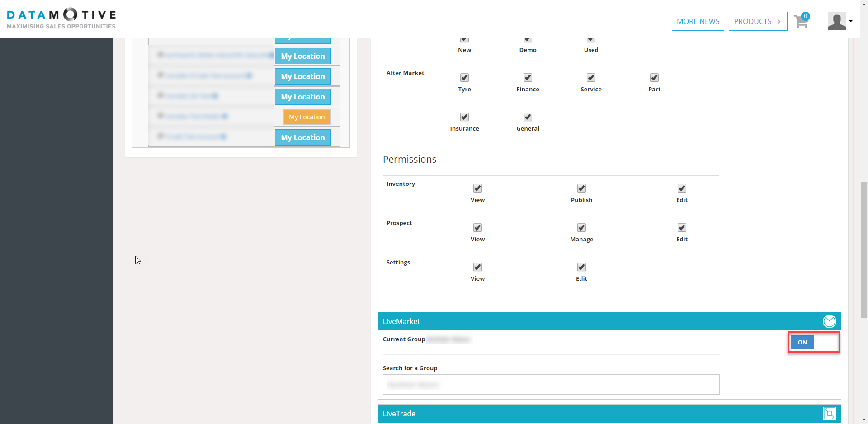Click the After Market label
868x424 pixels.
click(x=406, y=73)
